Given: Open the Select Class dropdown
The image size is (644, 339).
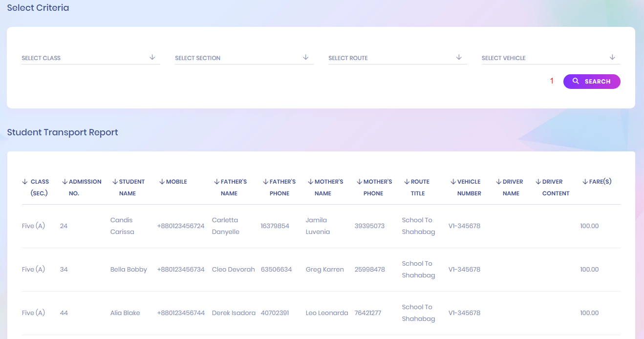Looking at the screenshot, I should (x=90, y=58).
